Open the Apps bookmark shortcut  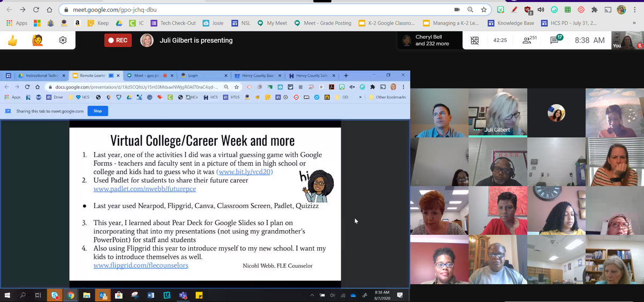(x=17, y=23)
